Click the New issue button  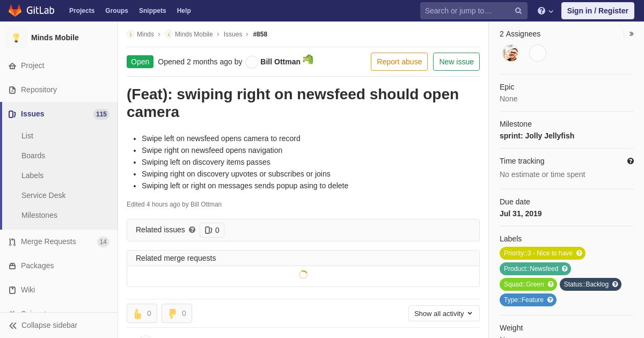(456, 62)
